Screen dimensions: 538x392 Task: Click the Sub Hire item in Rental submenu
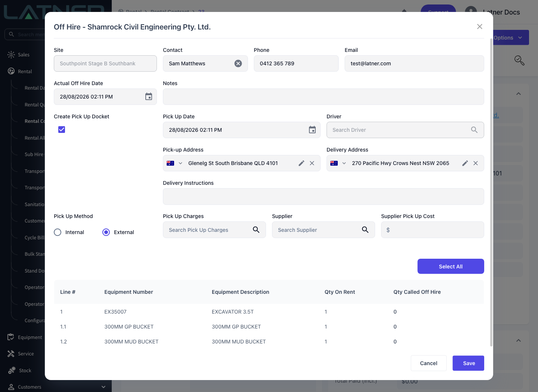pos(34,154)
